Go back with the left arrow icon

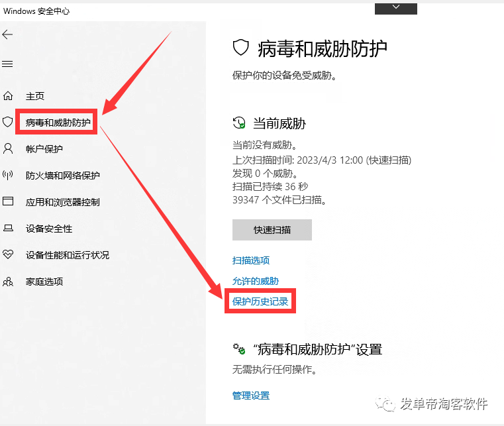click(x=7, y=34)
